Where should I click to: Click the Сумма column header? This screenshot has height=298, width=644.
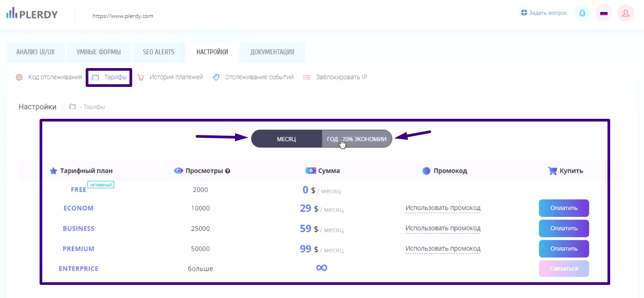329,171
